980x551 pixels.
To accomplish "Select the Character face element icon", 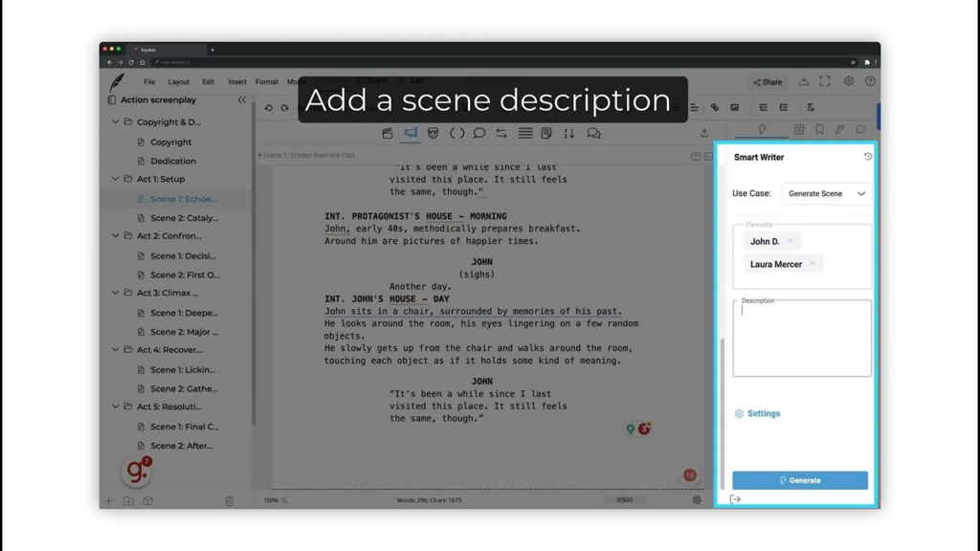I will 434,133.
